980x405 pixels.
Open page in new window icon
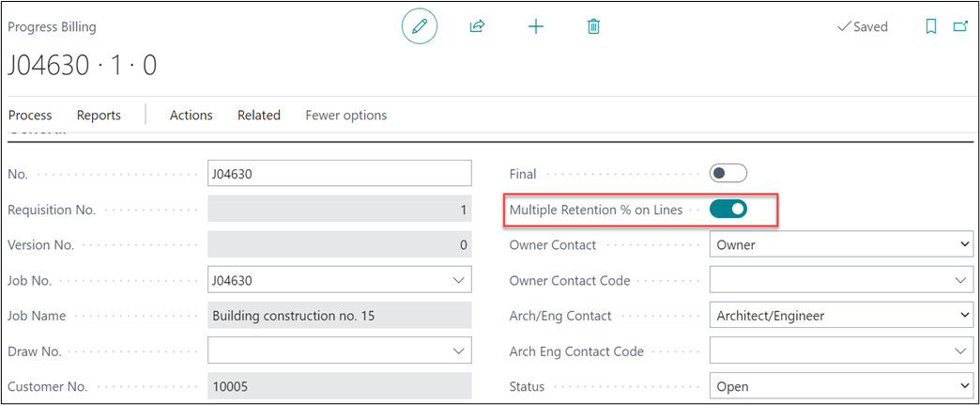click(x=960, y=26)
